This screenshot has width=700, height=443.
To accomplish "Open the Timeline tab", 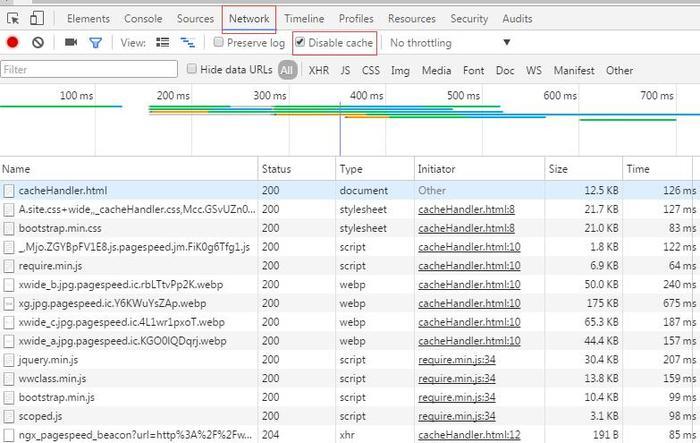I will tap(304, 19).
